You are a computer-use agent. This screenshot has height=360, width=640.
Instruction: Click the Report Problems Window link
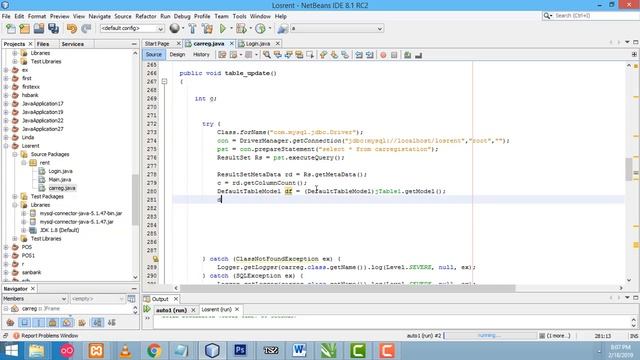[x=49, y=336]
